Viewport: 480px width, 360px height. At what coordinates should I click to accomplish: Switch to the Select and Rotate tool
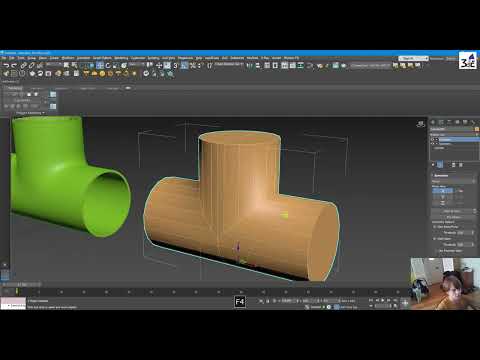pyautogui.click(x=108, y=65)
